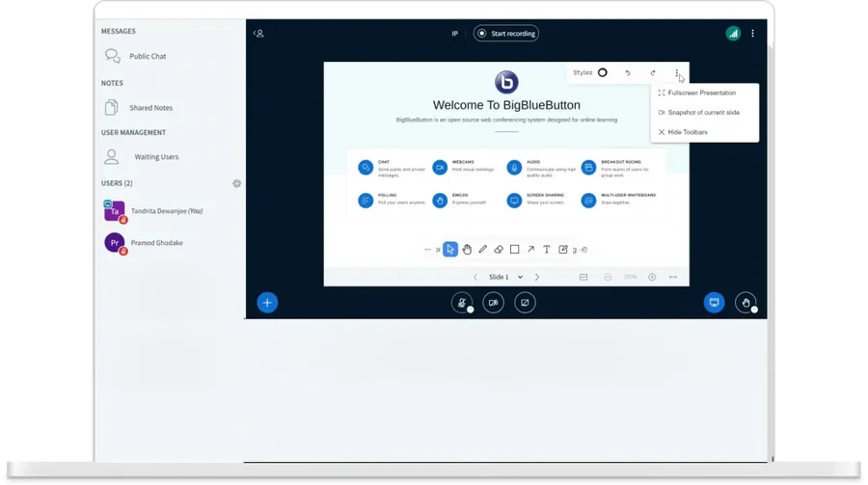868x485 pixels.
Task: Click the Redo whiteboard action icon
Action: (x=653, y=72)
